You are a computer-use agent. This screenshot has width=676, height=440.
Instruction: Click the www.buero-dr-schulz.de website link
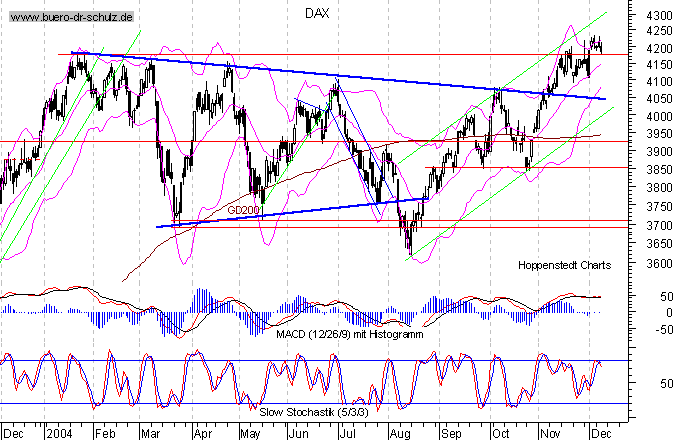72,17
